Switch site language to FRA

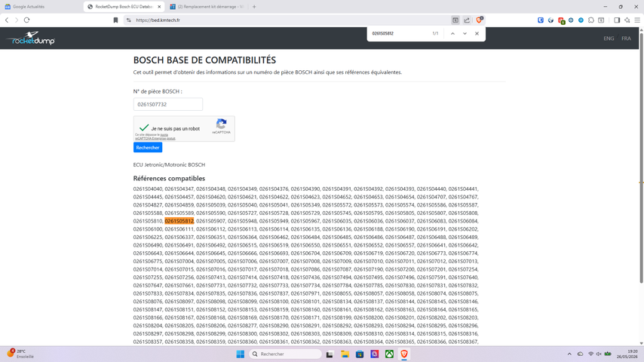tap(626, 38)
